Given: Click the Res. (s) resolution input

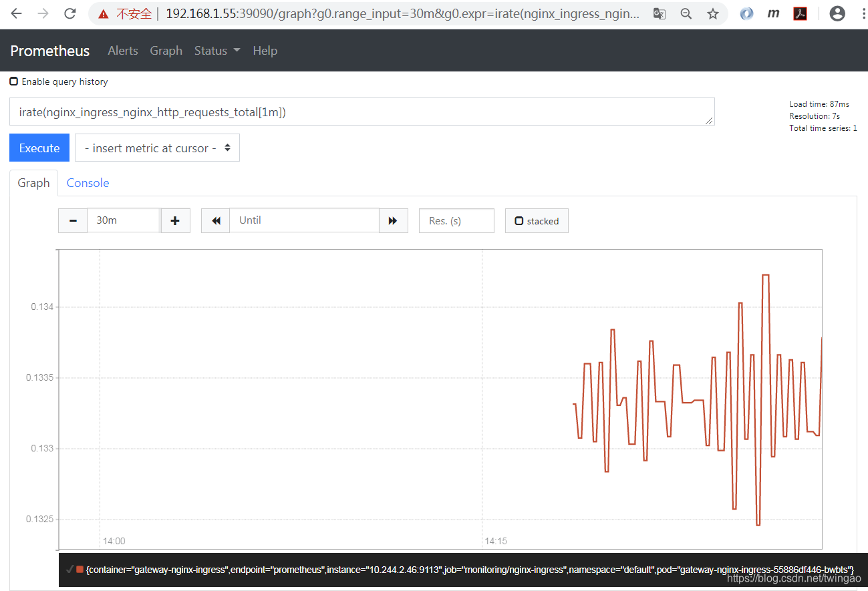Looking at the screenshot, I should coord(456,221).
